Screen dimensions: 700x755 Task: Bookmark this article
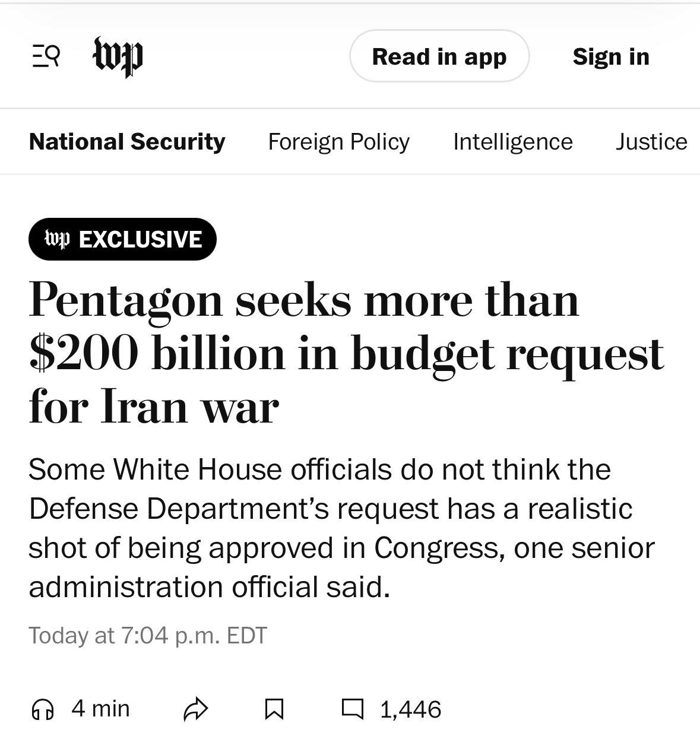(274, 709)
